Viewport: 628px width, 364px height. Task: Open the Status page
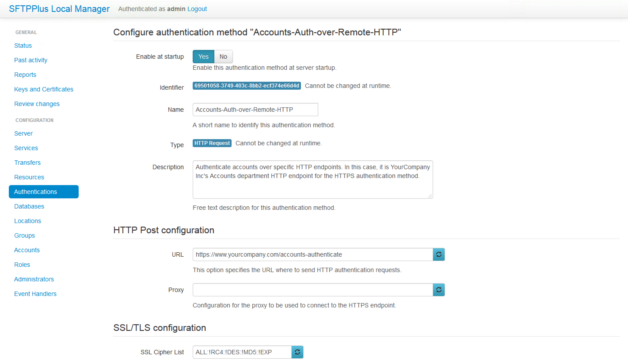coord(23,45)
